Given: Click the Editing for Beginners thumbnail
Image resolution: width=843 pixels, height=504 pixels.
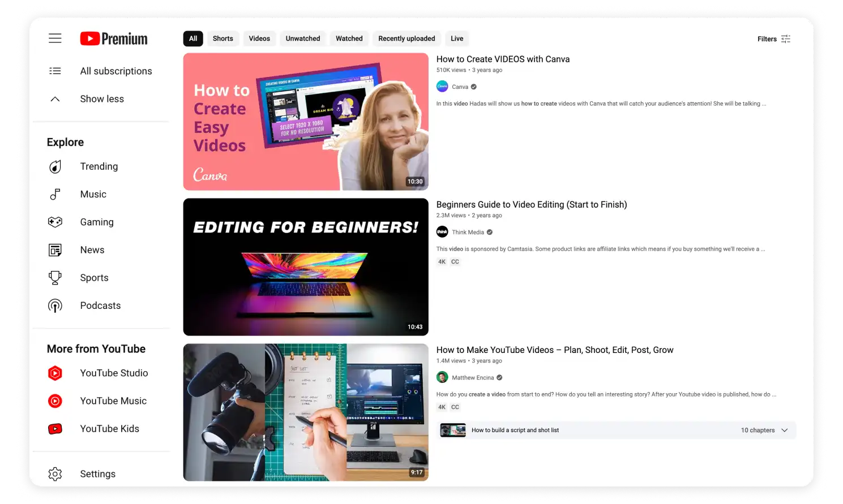Looking at the screenshot, I should pos(306,266).
